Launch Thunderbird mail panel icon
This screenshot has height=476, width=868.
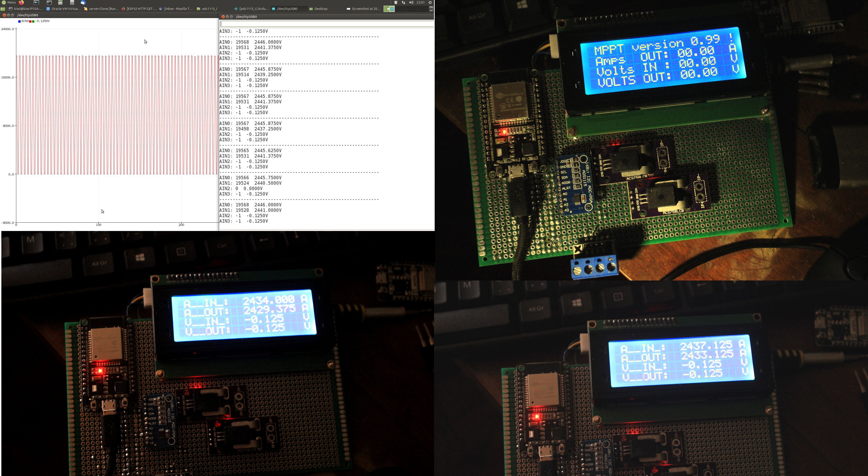pyautogui.click(x=83, y=2)
